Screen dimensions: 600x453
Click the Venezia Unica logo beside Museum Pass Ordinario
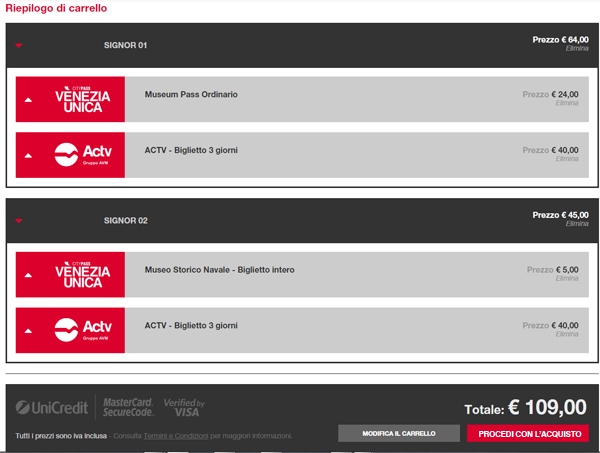click(x=82, y=99)
